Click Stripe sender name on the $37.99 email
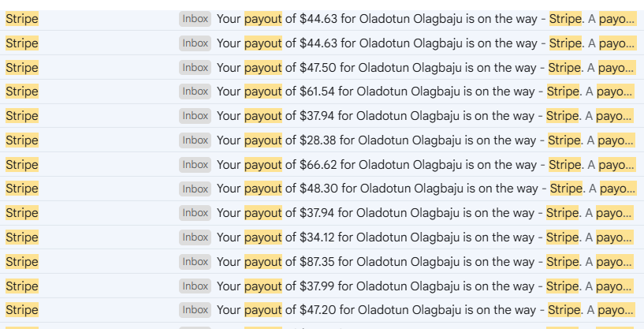Screen dimensions: 644x329 pyautogui.click(x=22, y=286)
